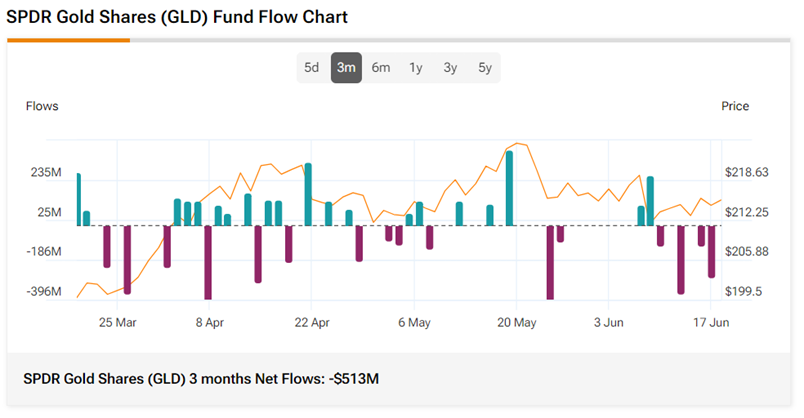Click the 17 Jun date axis label
This screenshot has height=418, width=804.
coord(711,323)
